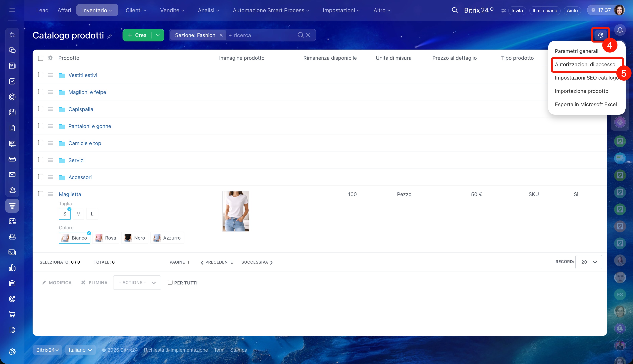
Task: Expand the Crea button dropdown arrow
Action: click(158, 35)
